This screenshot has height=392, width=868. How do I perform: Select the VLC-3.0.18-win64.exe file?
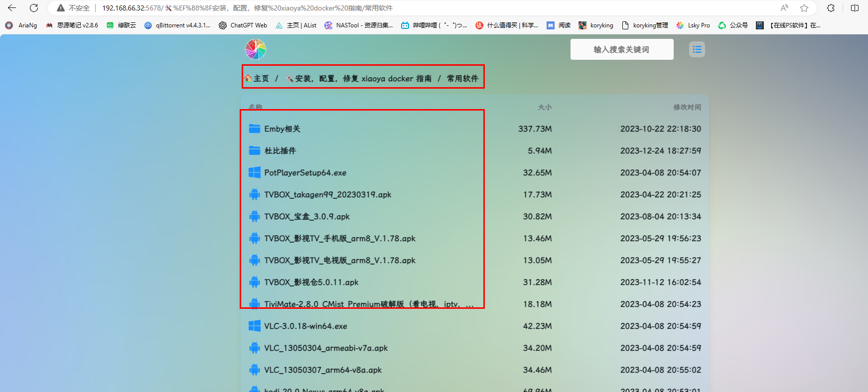click(305, 326)
